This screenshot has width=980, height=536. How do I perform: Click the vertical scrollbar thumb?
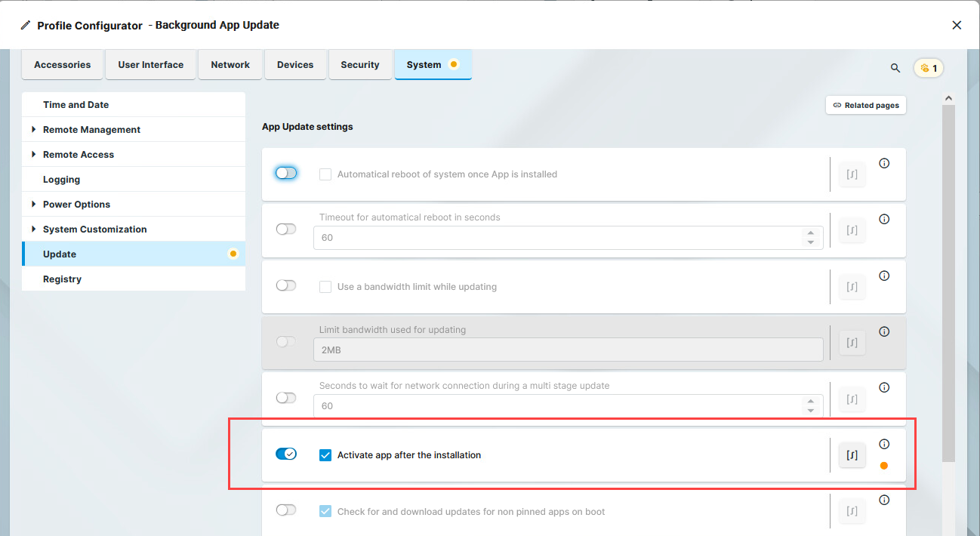click(x=948, y=279)
